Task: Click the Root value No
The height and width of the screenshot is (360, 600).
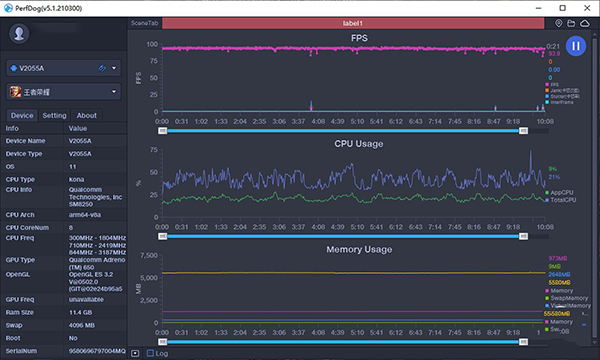Action: pos(73,338)
